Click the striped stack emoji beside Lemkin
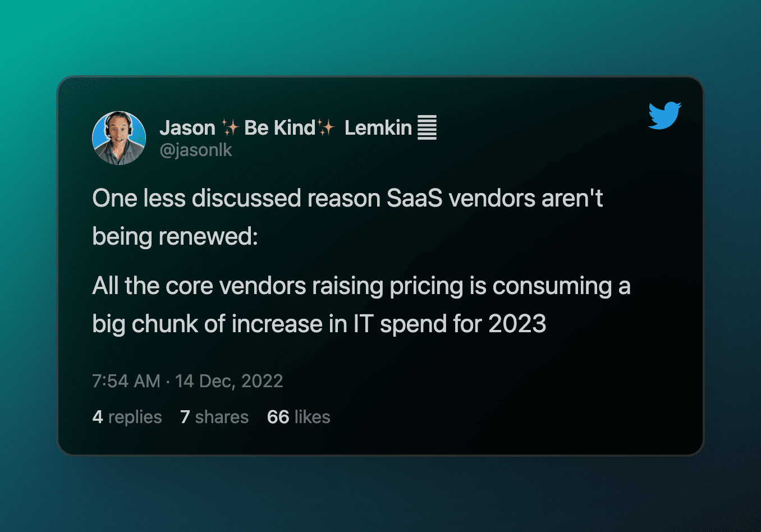 click(427, 127)
